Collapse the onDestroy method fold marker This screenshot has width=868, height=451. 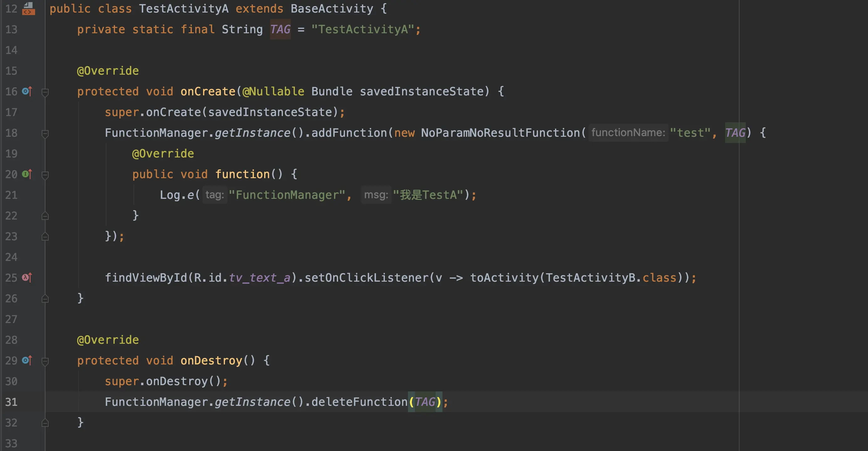(x=45, y=361)
